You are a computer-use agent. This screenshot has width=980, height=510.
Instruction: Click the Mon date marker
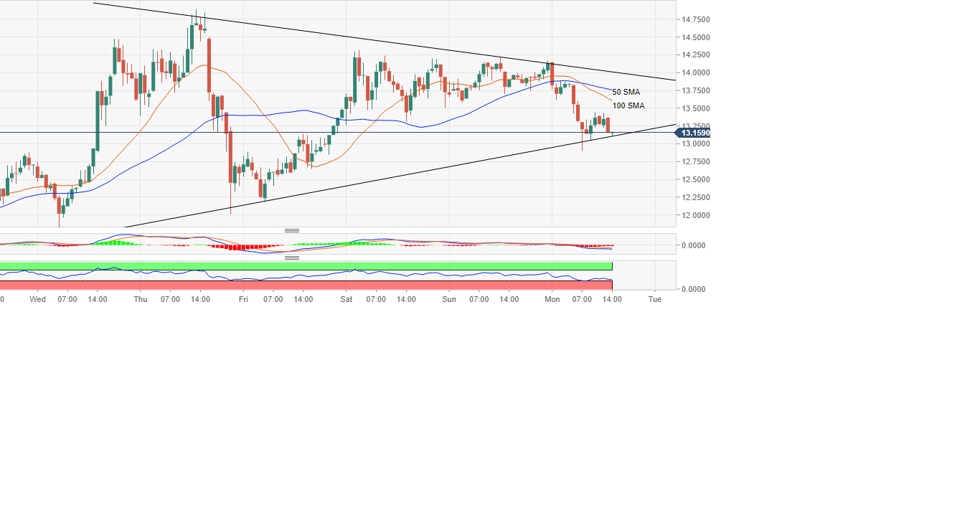click(x=552, y=299)
